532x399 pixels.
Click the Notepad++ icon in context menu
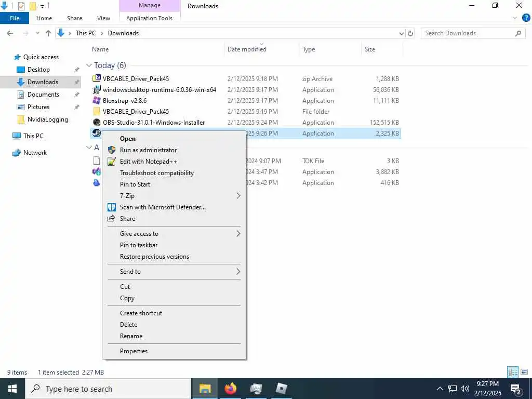112,162
